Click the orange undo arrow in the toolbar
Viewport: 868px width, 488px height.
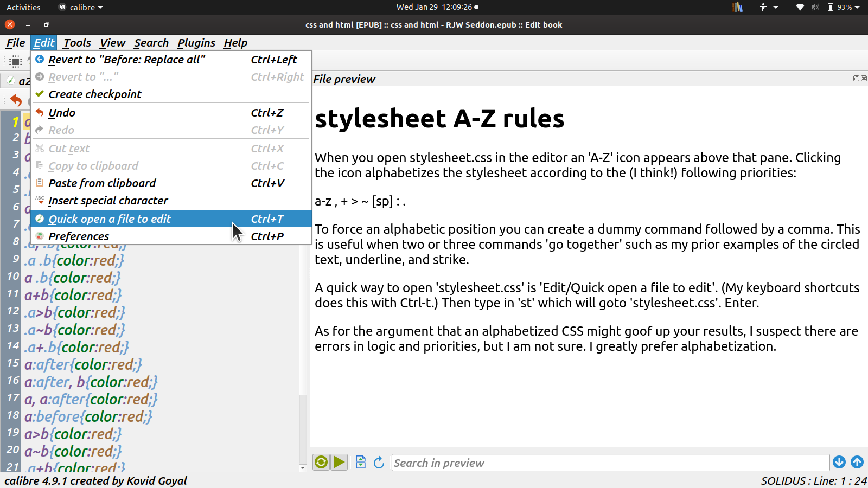pos(16,100)
